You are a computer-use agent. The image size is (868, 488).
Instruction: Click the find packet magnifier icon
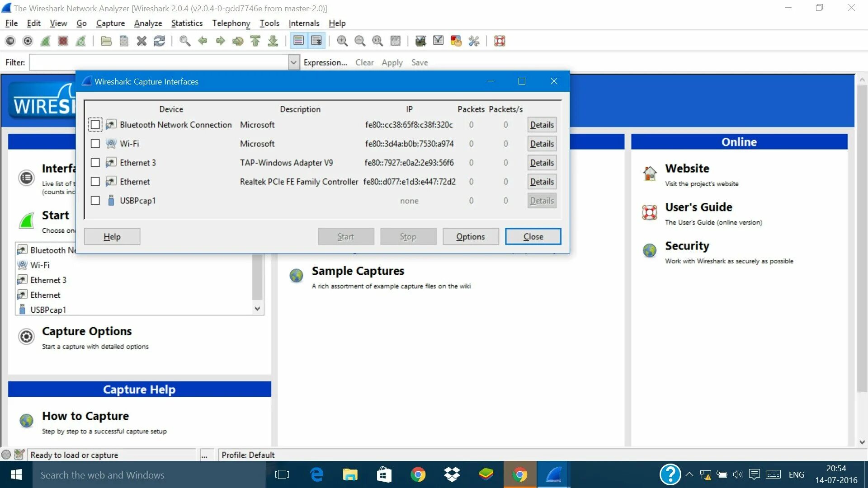click(184, 41)
